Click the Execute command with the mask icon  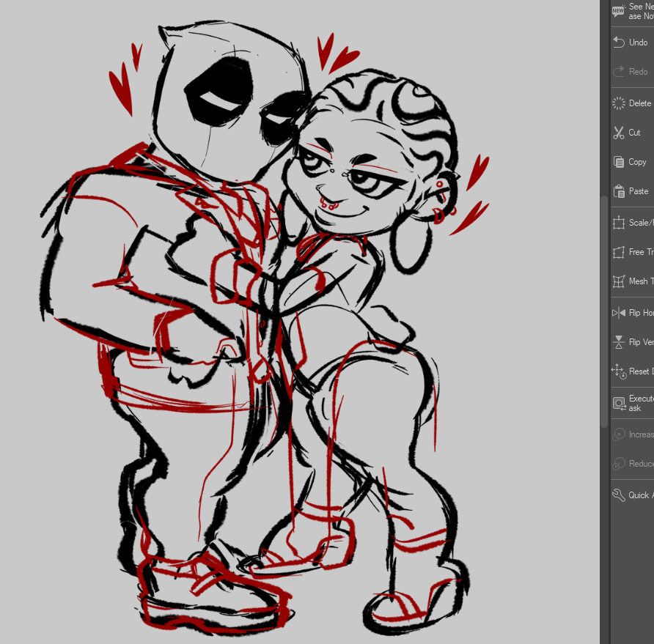pyautogui.click(x=619, y=403)
